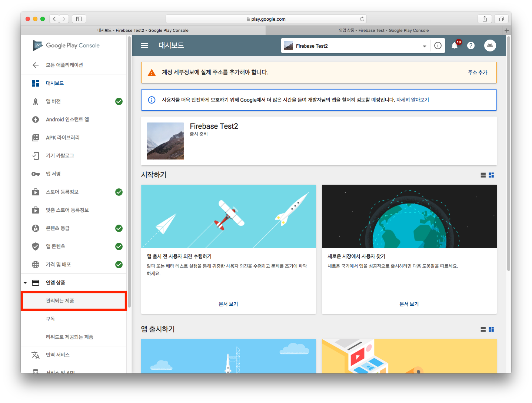Screen dimensions: 532x403
Task: Open notifications bell with 10 badge
Action: (455, 46)
